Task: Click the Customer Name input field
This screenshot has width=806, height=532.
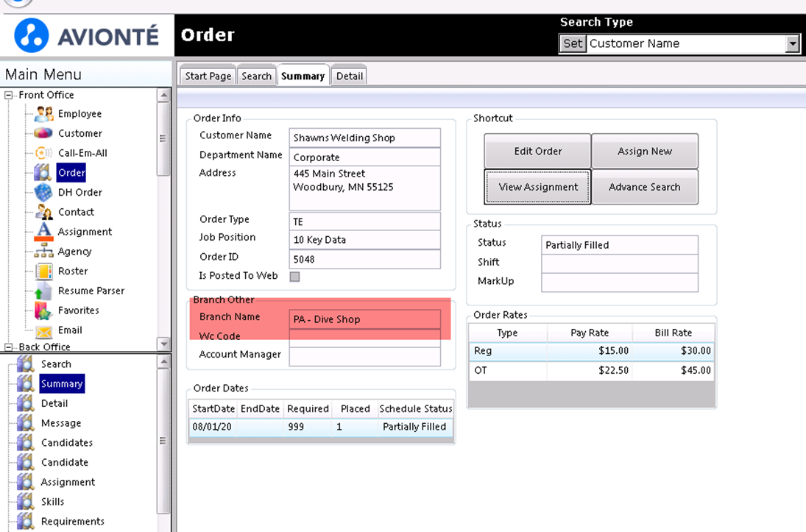Action: 364,138
